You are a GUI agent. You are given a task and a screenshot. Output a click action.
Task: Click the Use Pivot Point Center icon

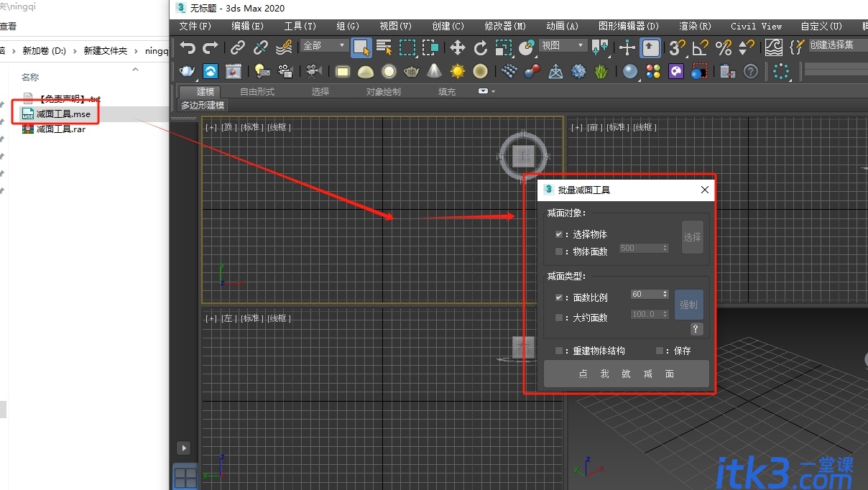(599, 48)
